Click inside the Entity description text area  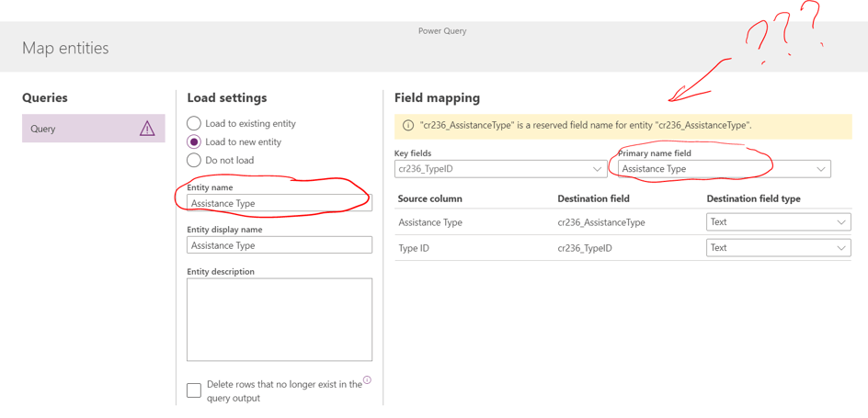point(279,319)
